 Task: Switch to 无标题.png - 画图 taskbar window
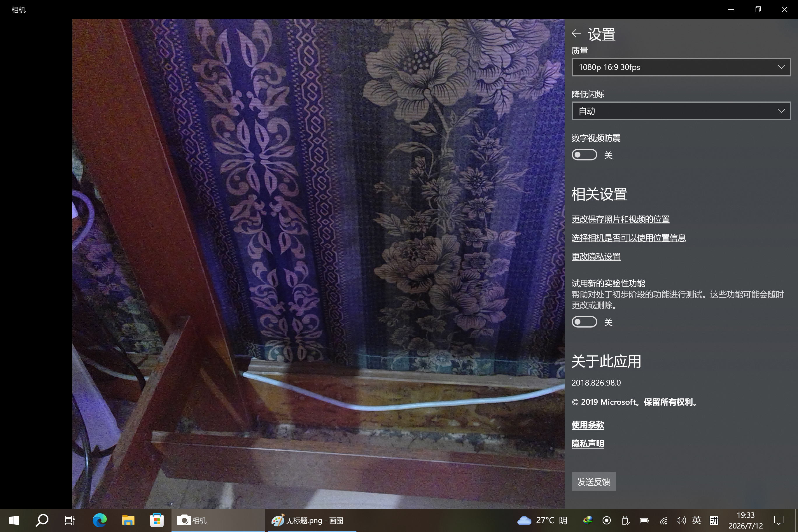tap(312, 520)
